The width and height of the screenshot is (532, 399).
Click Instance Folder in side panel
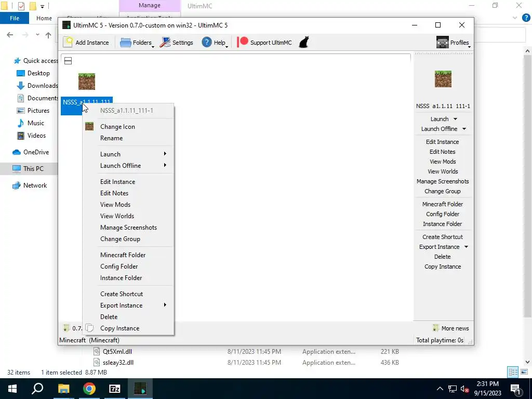click(x=443, y=224)
